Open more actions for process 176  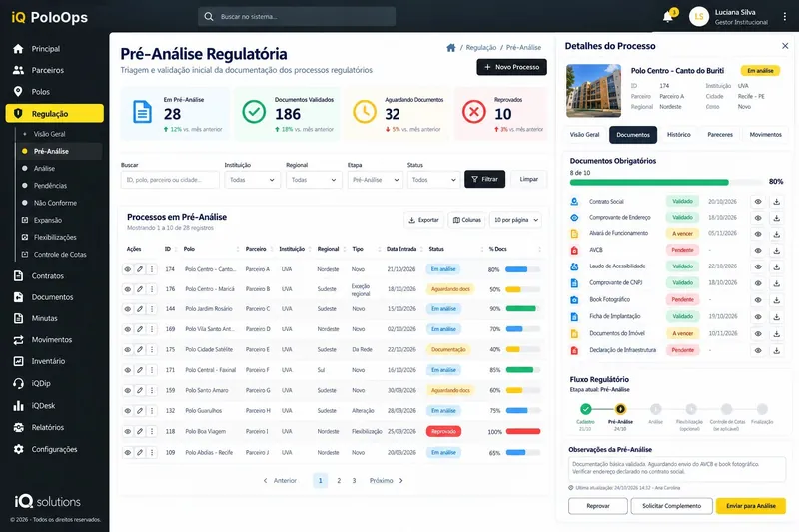tap(152, 289)
